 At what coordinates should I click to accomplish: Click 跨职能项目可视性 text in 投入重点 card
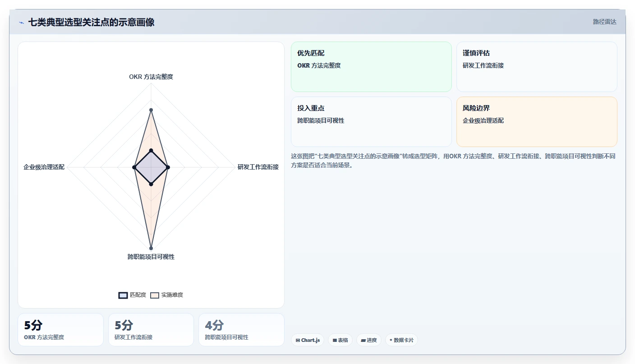[x=321, y=120]
